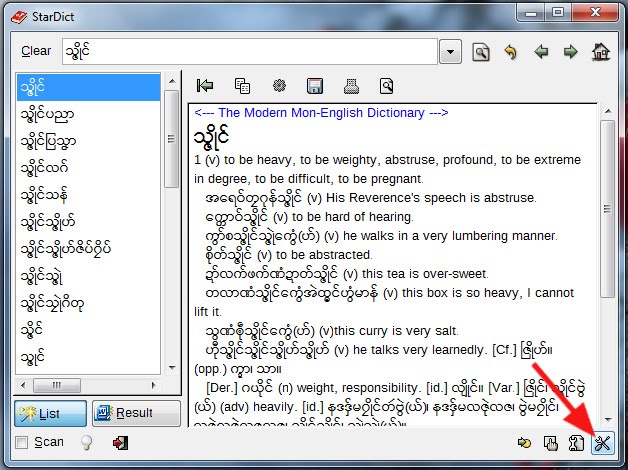Print the current definition
Viewport: 628px width, 470px height.
tap(351, 86)
